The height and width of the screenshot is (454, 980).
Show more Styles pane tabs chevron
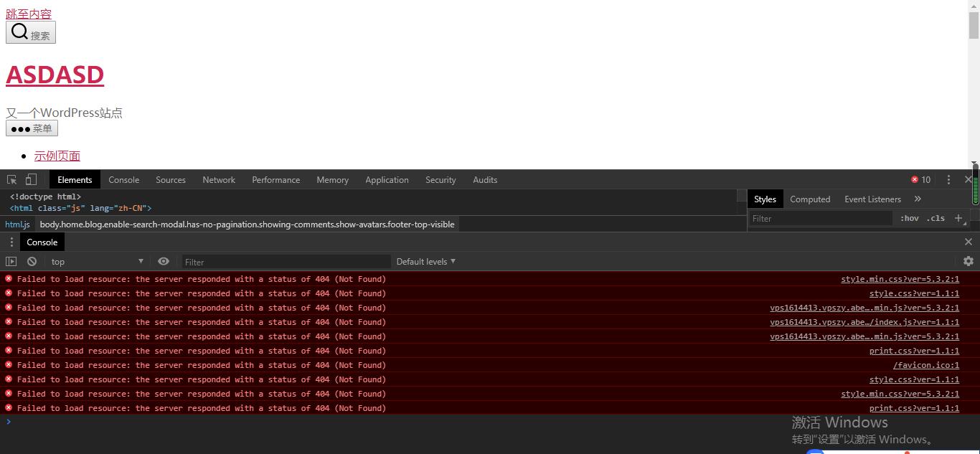pyautogui.click(x=918, y=199)
